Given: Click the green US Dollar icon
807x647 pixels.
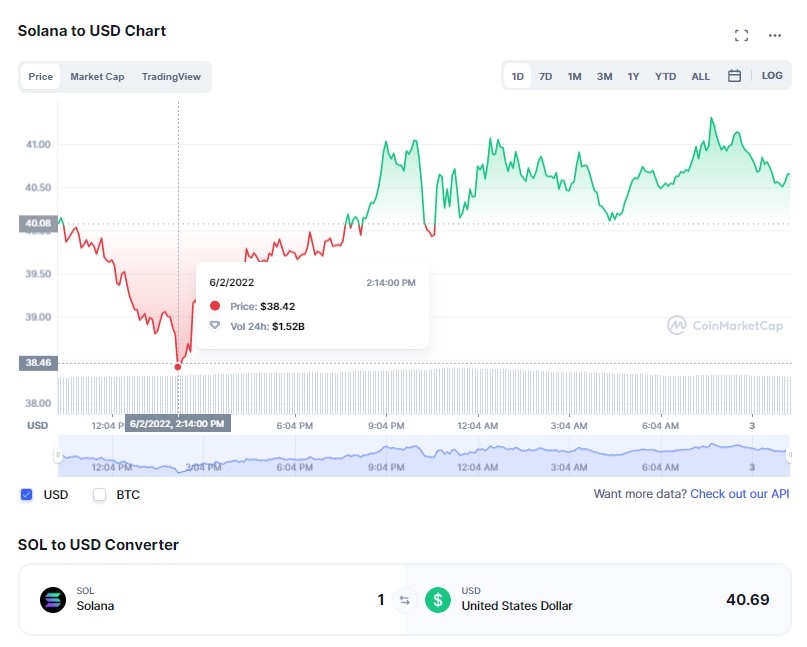Looking at the screenshot, I should pos(437,600).
